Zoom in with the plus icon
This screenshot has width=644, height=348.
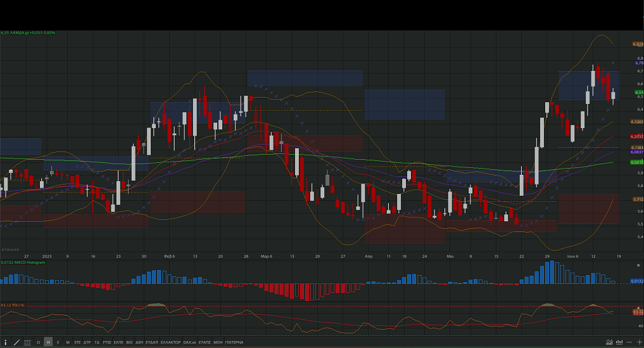click(639, 342)
